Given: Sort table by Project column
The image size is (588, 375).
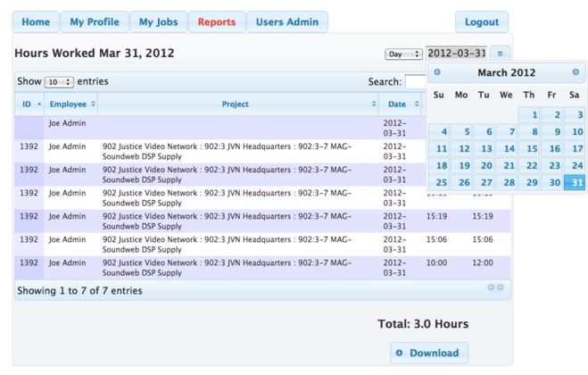Looking at the screenshot, I should pyautogui.click(x=236, y=104).
